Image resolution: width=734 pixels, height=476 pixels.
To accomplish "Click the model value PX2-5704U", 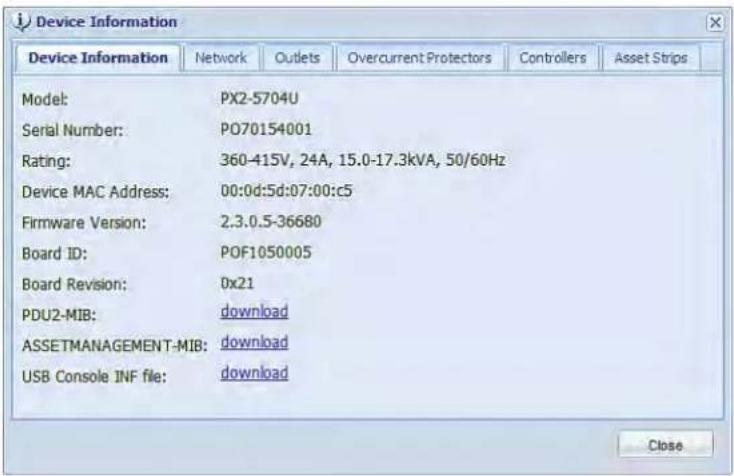I will pyautogui.click(x=259, y=98).
